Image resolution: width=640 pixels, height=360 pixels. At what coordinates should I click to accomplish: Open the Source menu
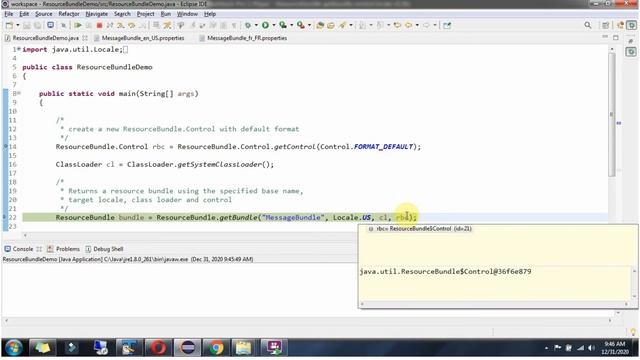[x=44, y=14]
